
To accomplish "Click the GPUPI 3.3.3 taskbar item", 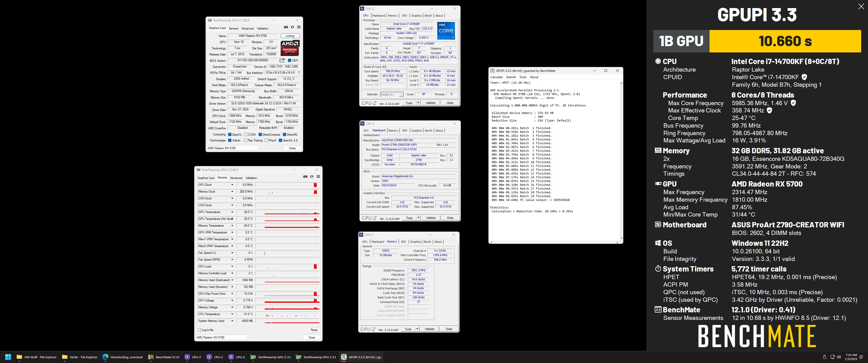I will click(x=361, y=357).
